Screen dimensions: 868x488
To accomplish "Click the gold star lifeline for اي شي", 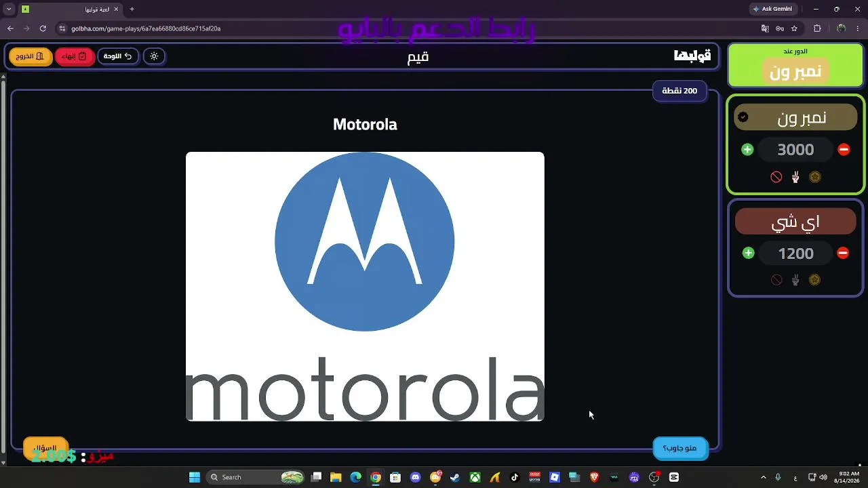I will [815, 280].
